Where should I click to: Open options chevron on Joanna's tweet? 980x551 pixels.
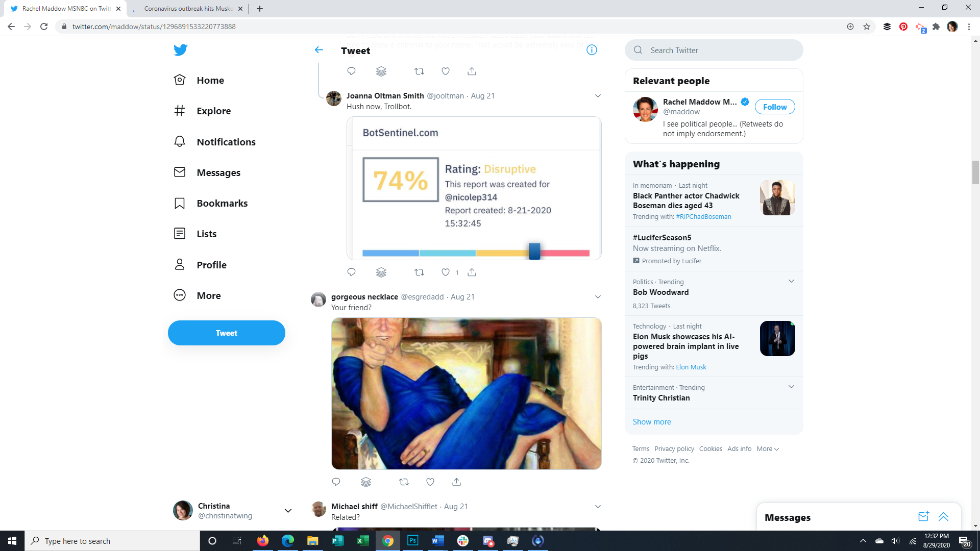point(598,96)
